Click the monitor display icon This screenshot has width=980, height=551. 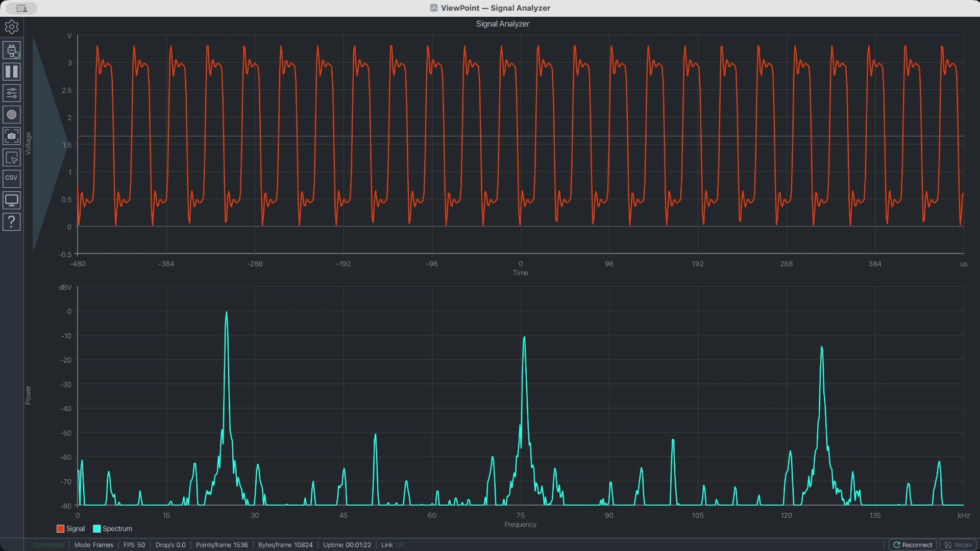tap(11, 200)
